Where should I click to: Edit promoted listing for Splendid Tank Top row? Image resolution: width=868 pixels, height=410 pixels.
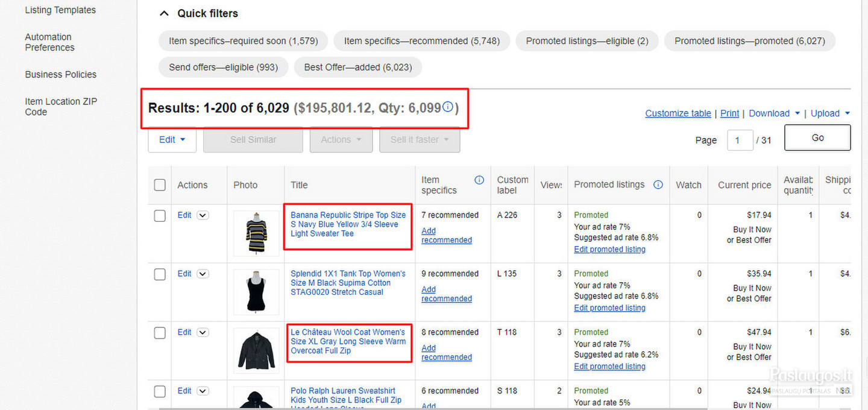[609, 308]
